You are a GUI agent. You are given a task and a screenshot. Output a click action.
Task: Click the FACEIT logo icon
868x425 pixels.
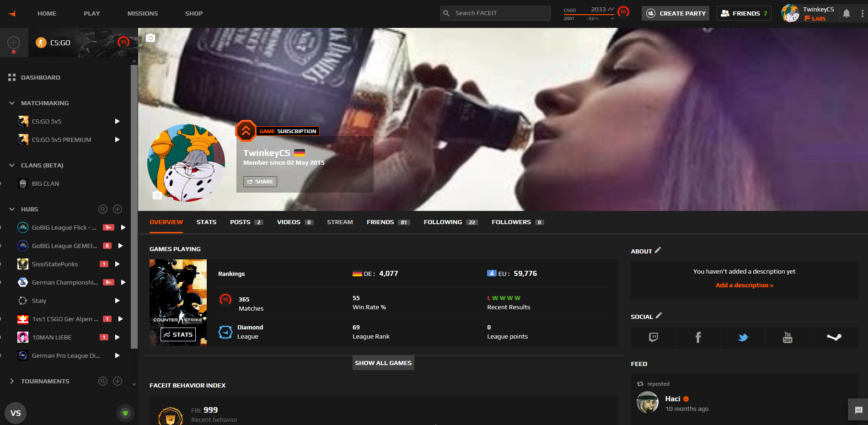pyautogui.click(x=12, y=13)
